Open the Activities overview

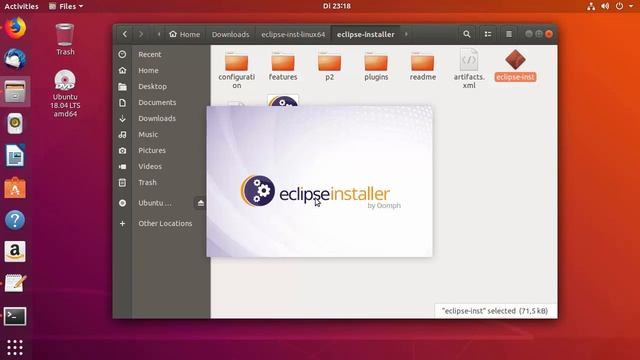(x=21, y=6)
